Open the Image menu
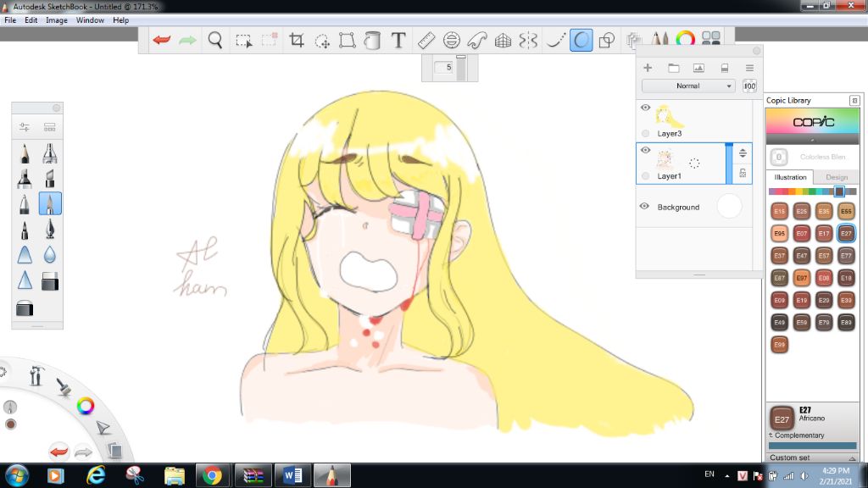Viewport: 868px width, 488px height. point(57,20)
